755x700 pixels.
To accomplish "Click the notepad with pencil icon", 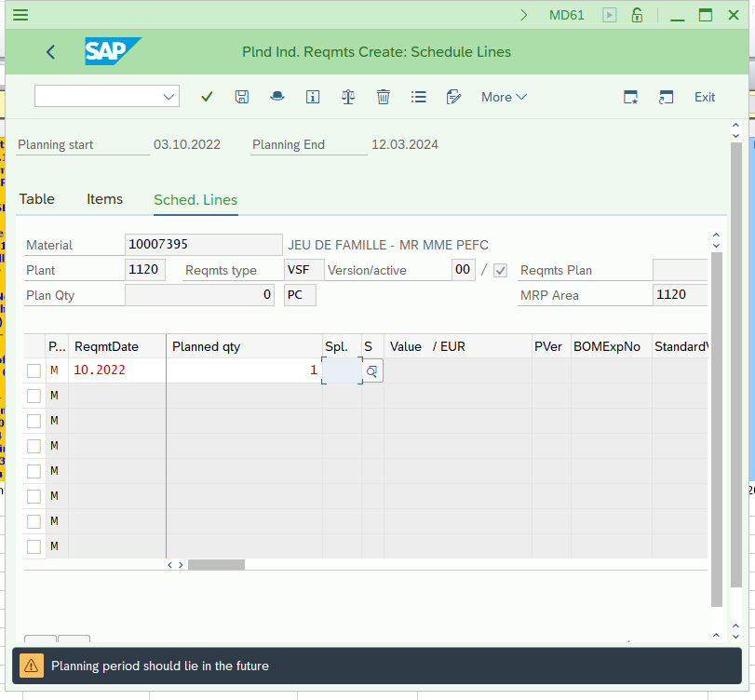I will click(454, 97).
